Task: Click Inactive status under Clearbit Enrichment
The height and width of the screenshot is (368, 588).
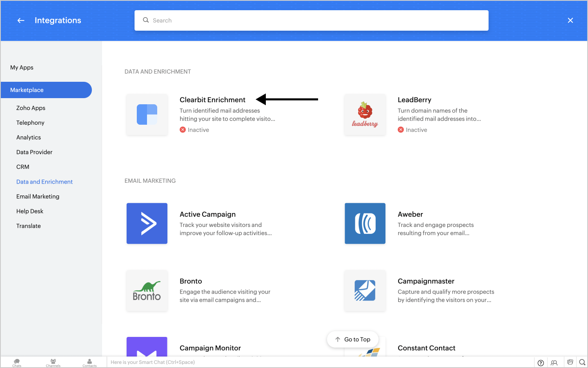Action: [x=194, y=130]
